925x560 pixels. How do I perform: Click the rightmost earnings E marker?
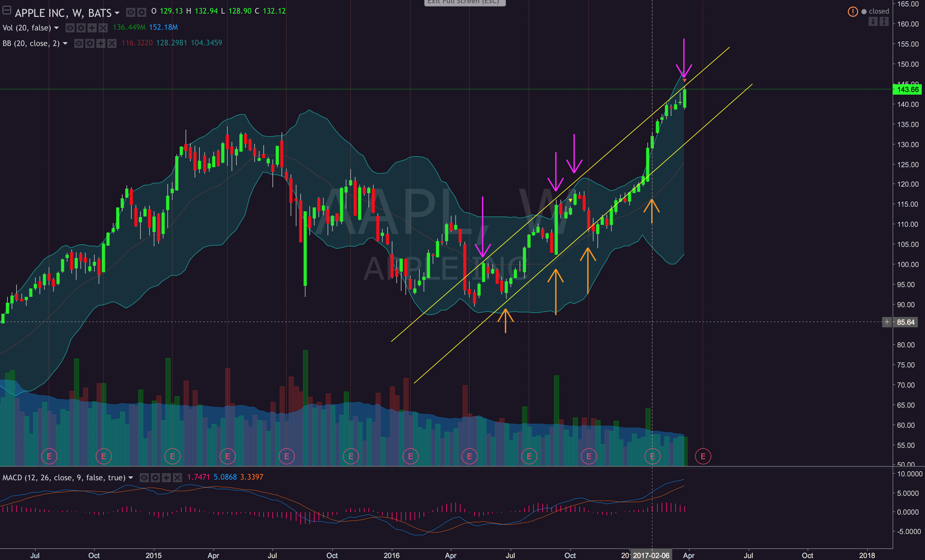pos(703,457)
